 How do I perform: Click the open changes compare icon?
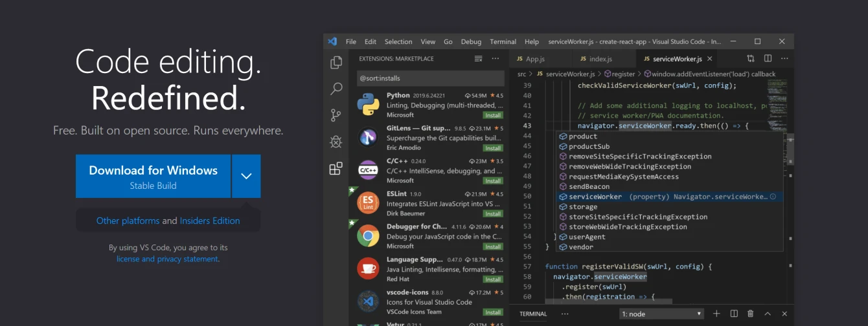click(751, 59)
